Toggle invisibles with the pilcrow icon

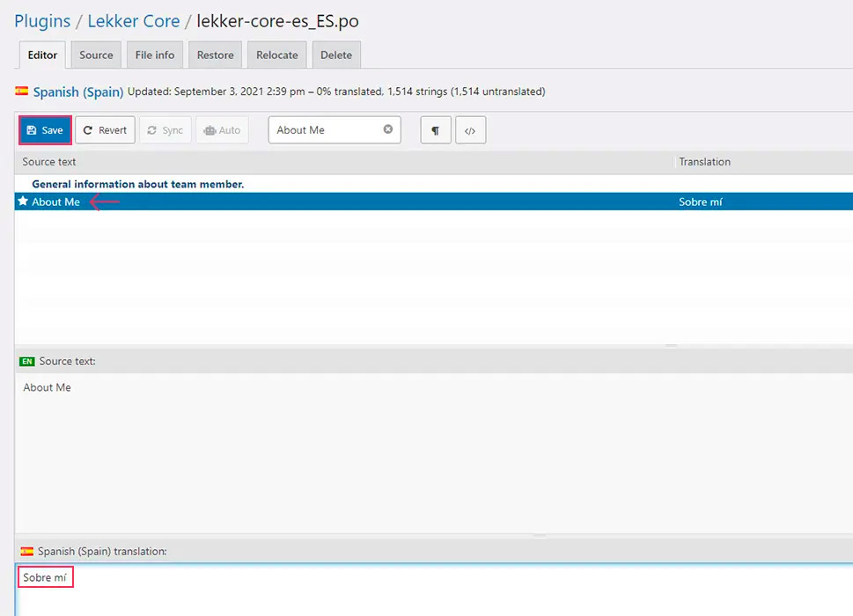pos(435,130)
